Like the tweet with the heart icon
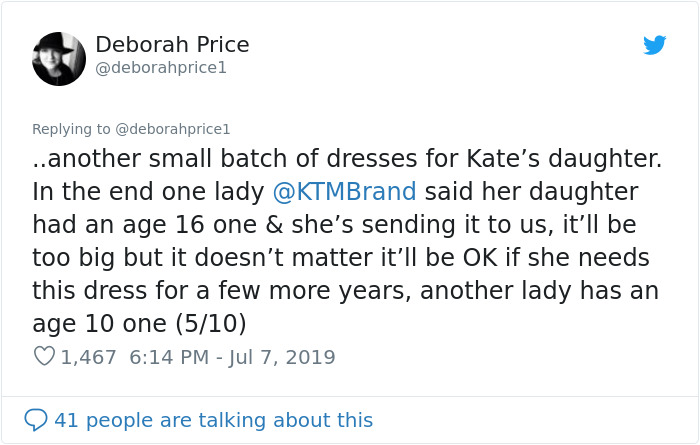Viewport: 700px width, 445px height. tap(44, 356)
